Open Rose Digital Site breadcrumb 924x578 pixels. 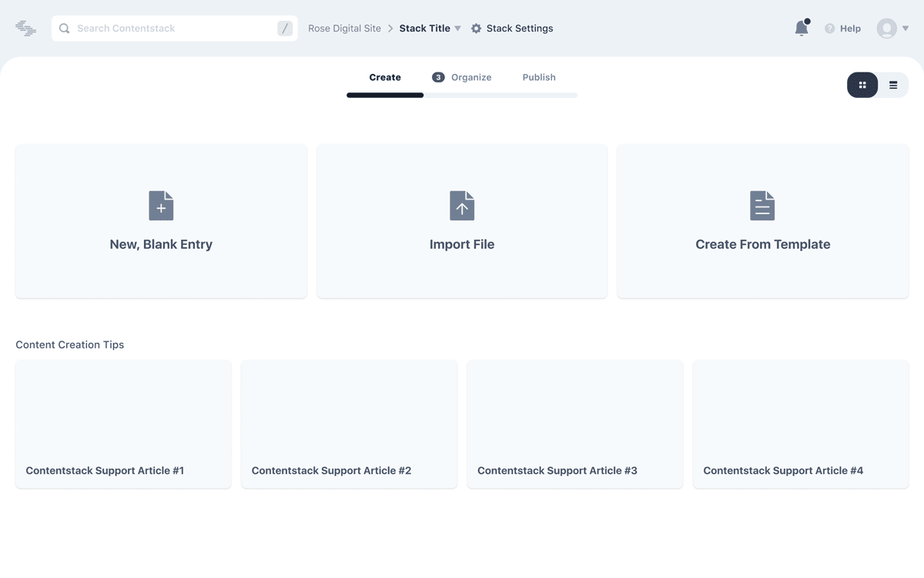tap(344, 29)
